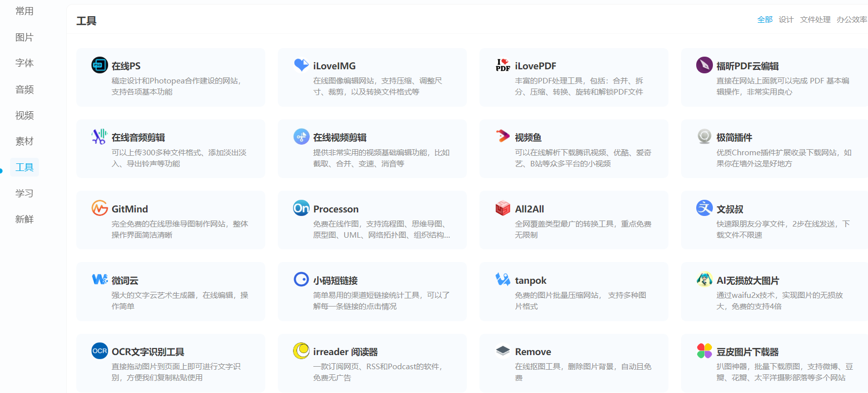Open the iLoveIMG title link
Viewport: 868px width, 393px height.
(334, 66)
